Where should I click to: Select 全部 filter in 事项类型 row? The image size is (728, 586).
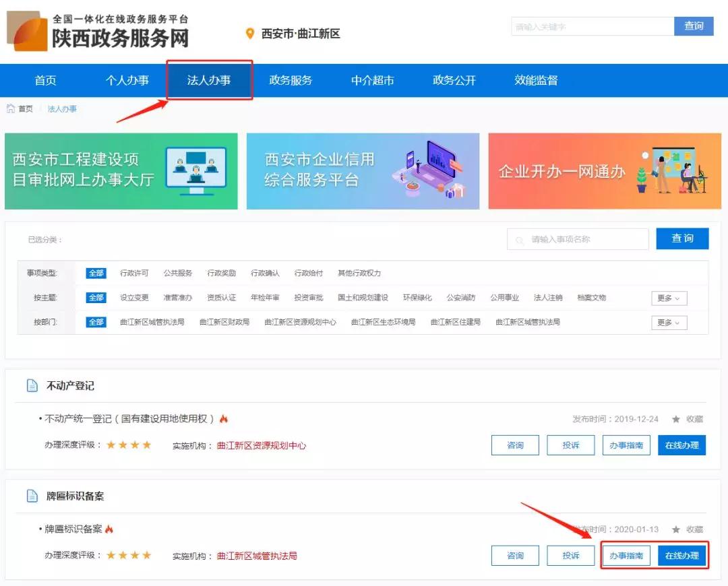tap(96, 273)
